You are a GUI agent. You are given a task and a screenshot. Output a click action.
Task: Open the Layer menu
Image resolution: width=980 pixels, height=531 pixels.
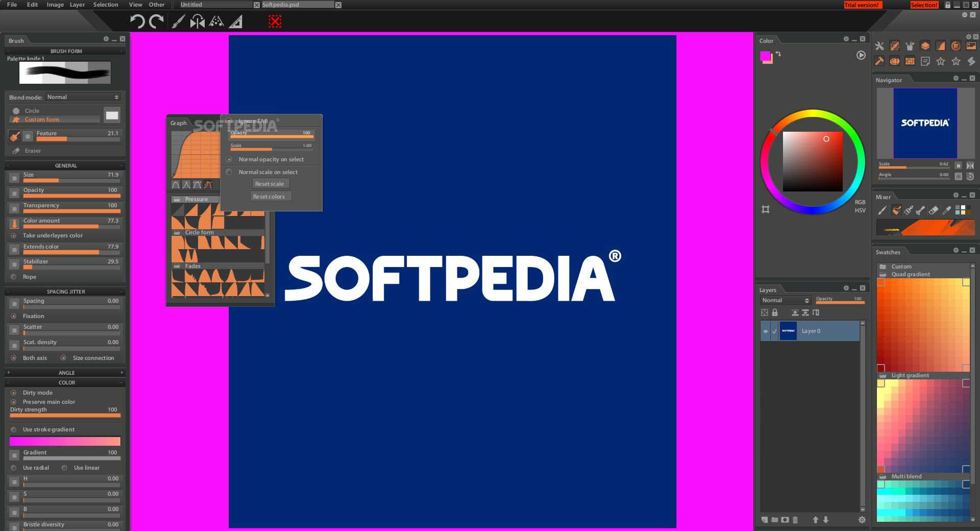coord(77,5)
